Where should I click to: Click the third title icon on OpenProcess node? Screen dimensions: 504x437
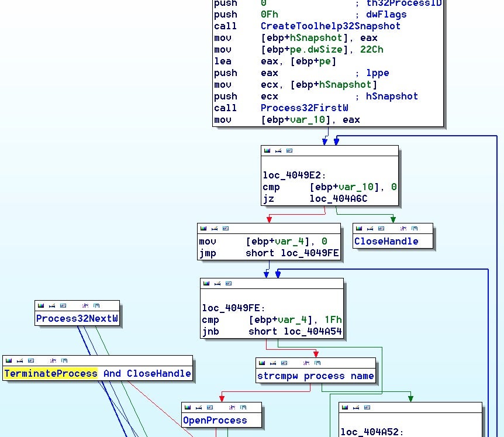208,408
